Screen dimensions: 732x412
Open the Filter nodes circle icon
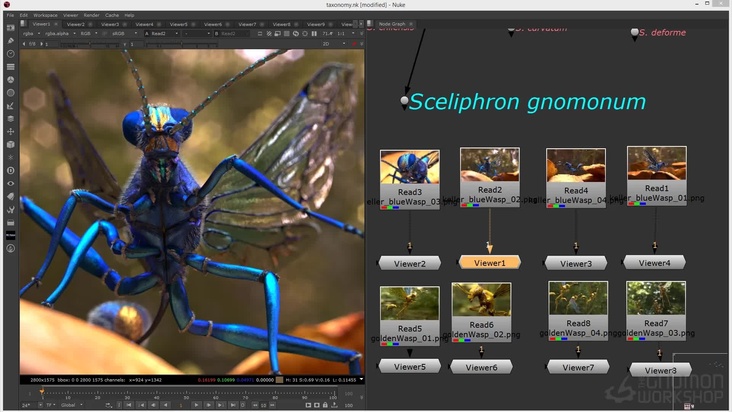click(x=10, y=93)
